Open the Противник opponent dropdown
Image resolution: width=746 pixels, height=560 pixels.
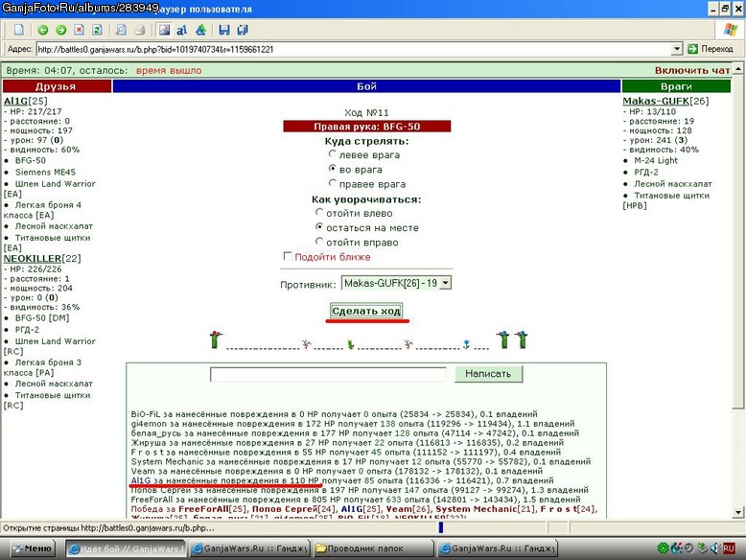point(396,283)
